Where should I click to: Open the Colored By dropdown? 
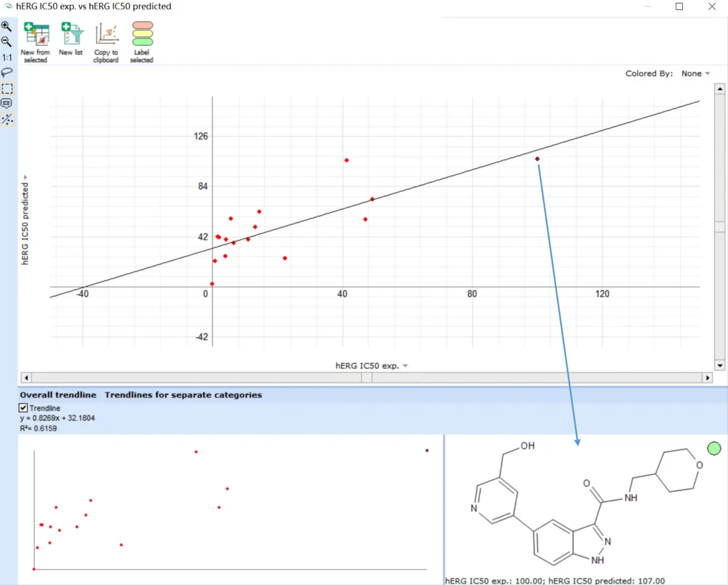(x=696, y=73)
